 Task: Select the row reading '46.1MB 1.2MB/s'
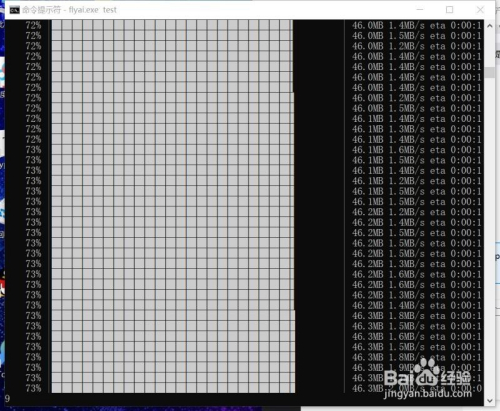click(x=253, y=181)
